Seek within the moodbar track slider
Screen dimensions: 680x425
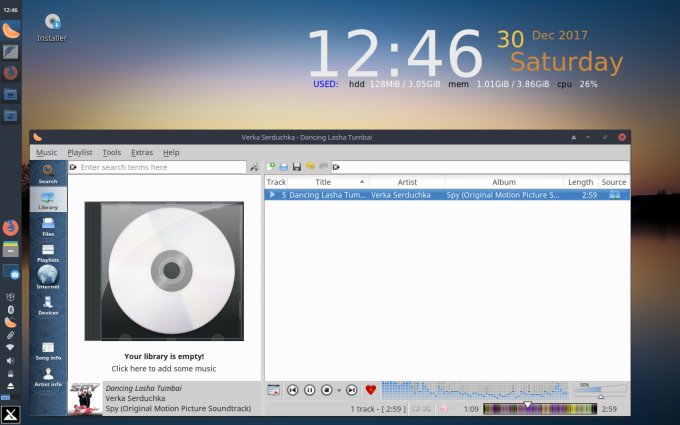coord(540,409)
